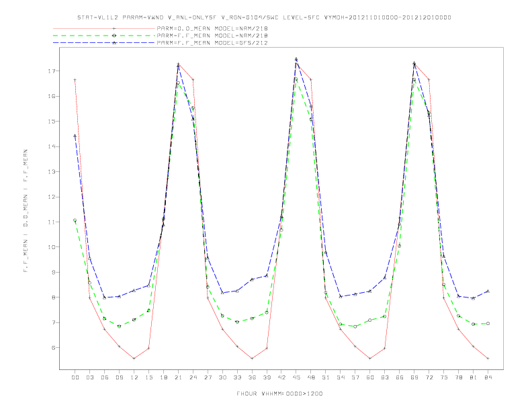The width and height of the screenshot is (532, 411).
Task: Click the x-axis tick label 51
Action: pos(326,377)
